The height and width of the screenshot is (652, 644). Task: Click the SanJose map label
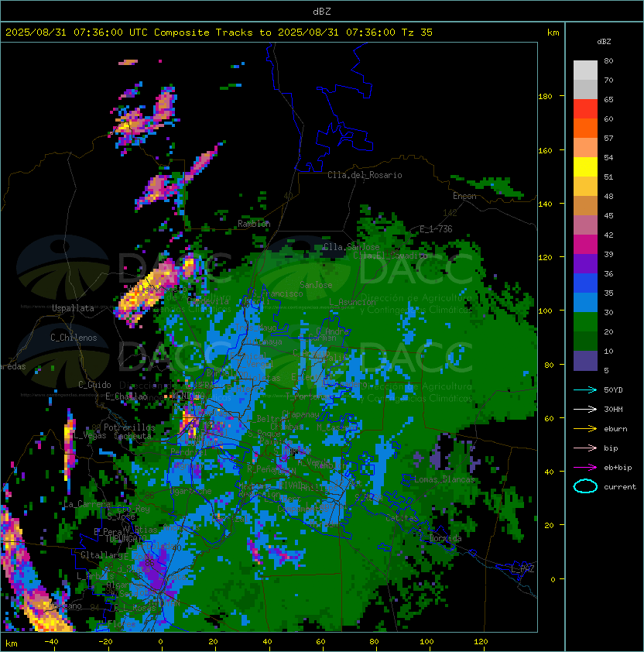(316, 285)
